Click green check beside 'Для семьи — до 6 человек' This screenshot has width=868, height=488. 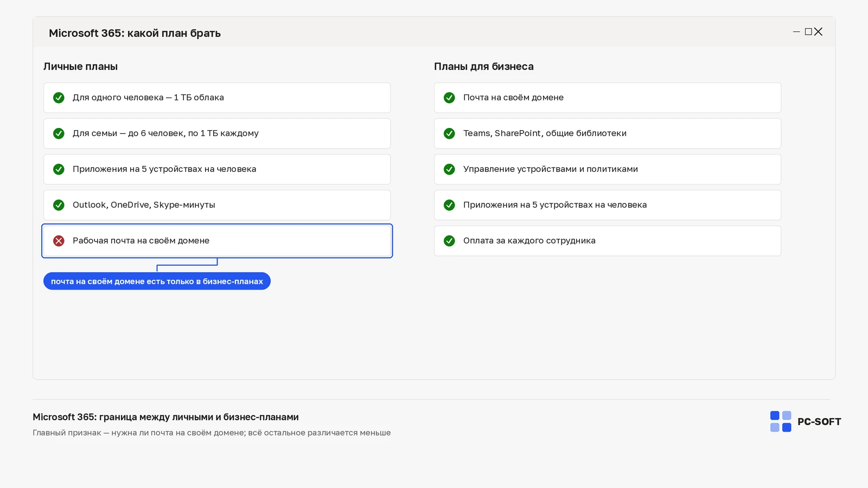pyautogui.click(x=59, y=133)
